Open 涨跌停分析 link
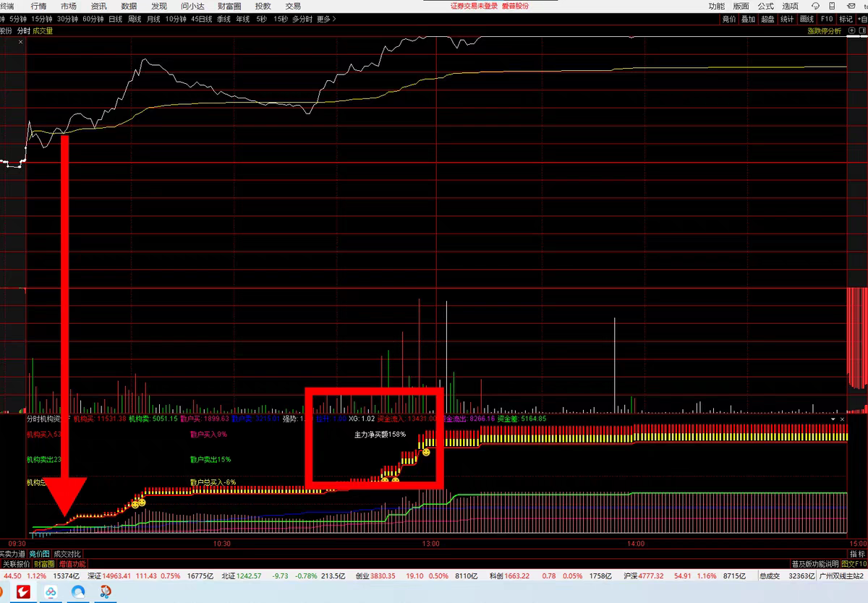 [x=825, y=31]
